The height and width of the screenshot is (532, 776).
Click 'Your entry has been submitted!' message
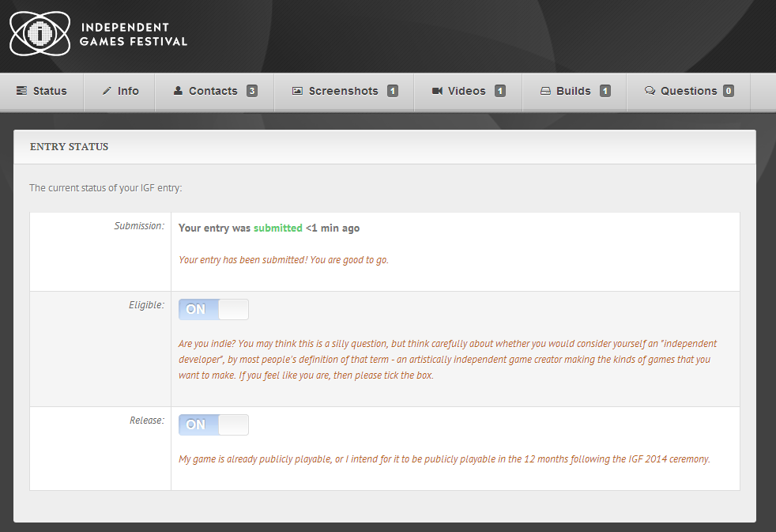(x=284, y=260)
